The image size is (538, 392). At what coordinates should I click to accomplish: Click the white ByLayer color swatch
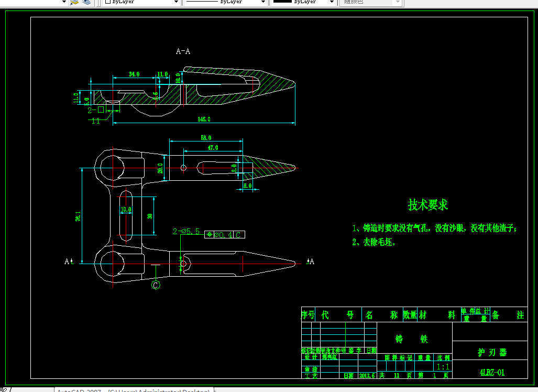(108, 2)
